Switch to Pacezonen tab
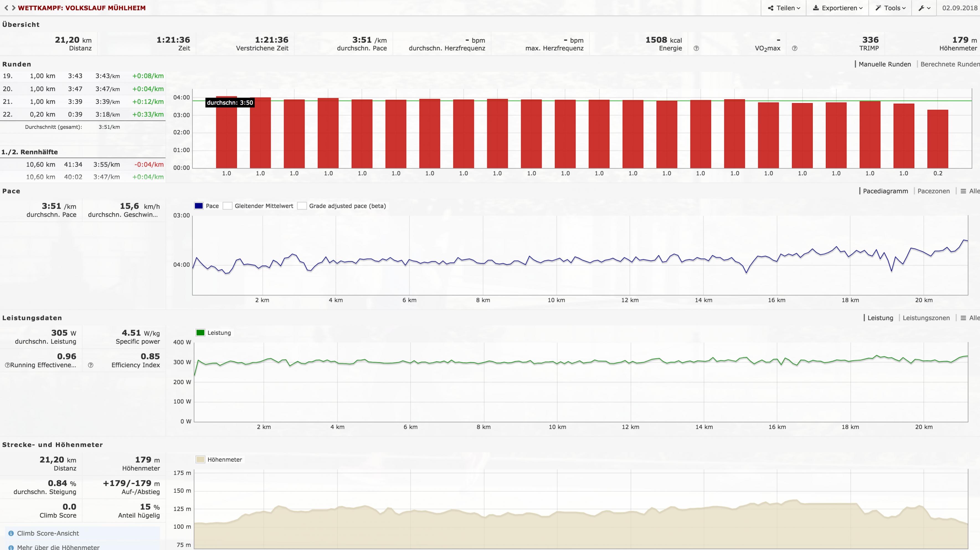980x550 pixels. pyautogui.click(x=933, y=191)
